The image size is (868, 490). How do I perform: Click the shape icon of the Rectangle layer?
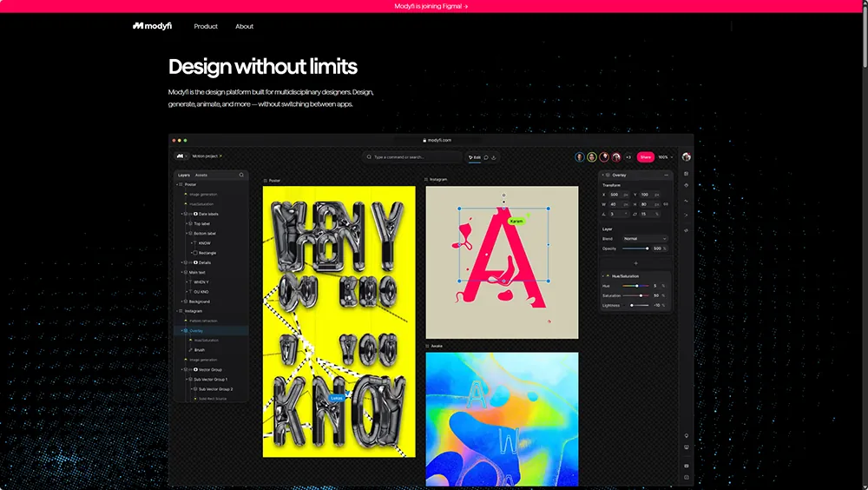(x=194, y=253)
